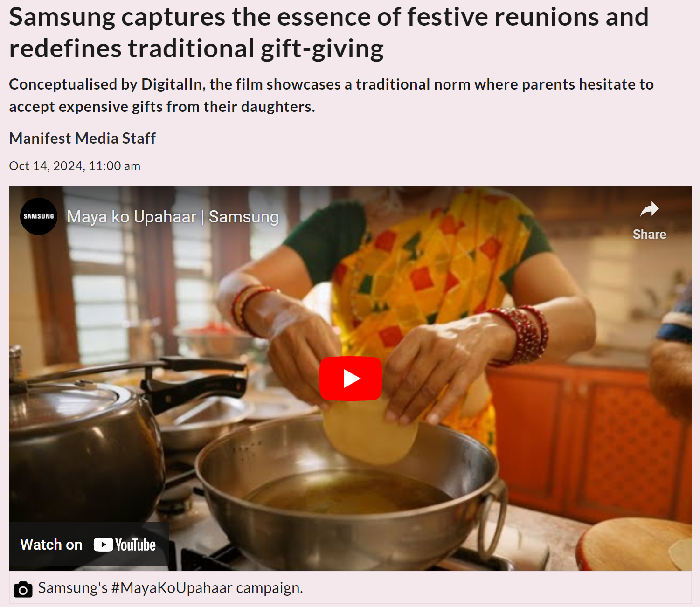Image resolution: width=700 pixels, height=607 pixels.
Task: Click the share arrow icon on video
Action: (x=649, y=209)
